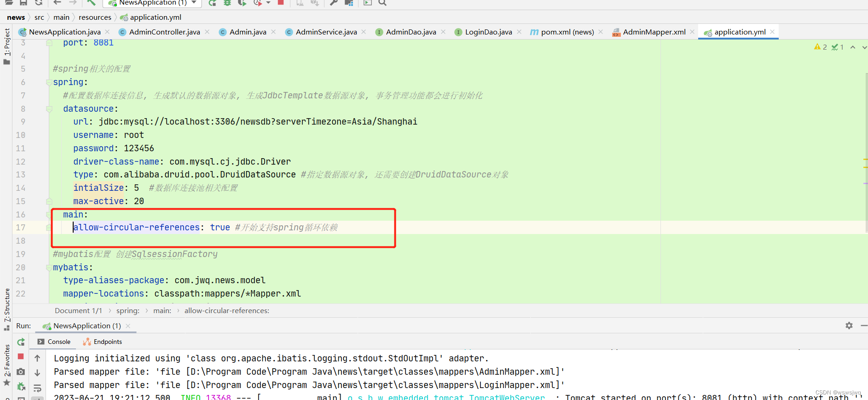Viewport: 868px width, 400px height.
Task: Collapse the 'mybatis:' block fold marker
Action: [x=49, y=268]
